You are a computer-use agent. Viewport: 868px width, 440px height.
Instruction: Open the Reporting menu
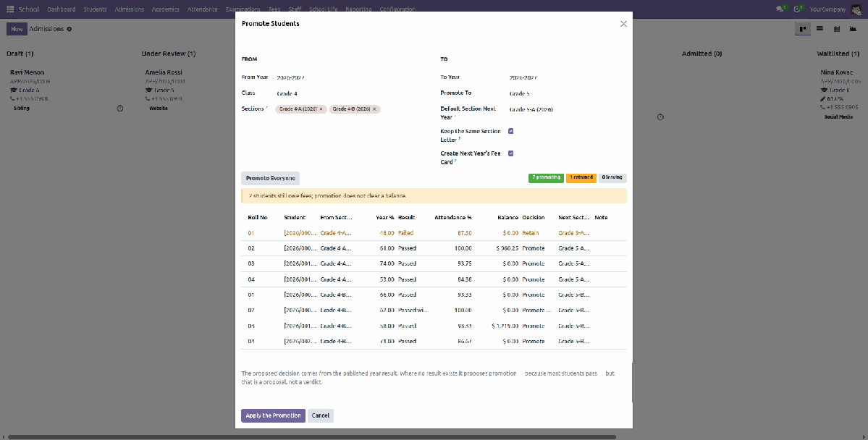[x=358, y=9]
